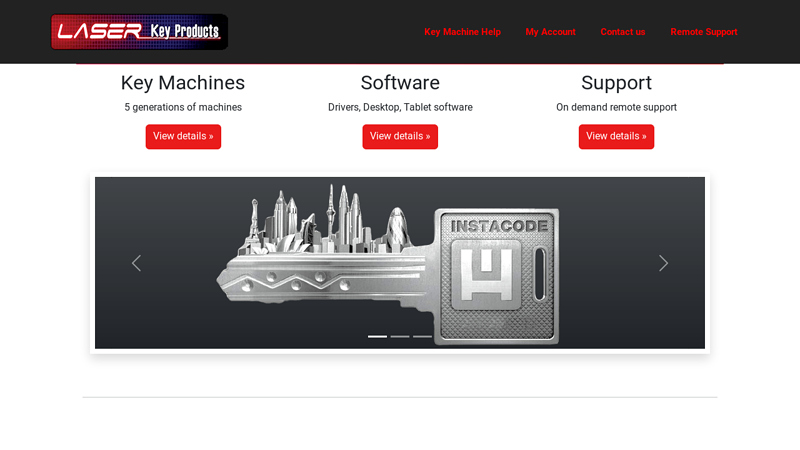Click the Key Machines heading

coord(183,83)
